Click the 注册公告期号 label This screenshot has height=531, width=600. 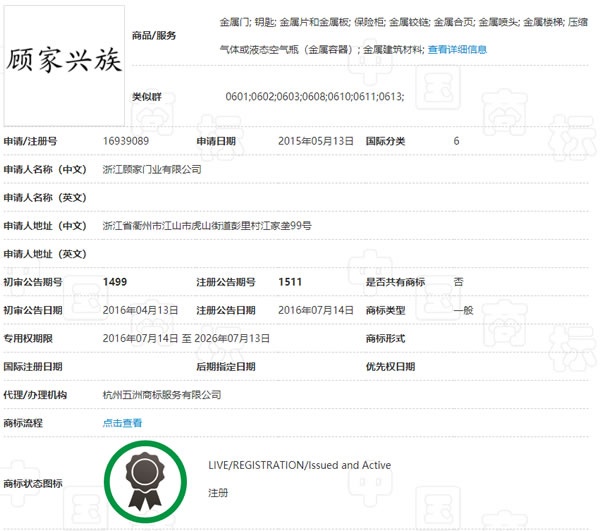(x=226, y=282)
